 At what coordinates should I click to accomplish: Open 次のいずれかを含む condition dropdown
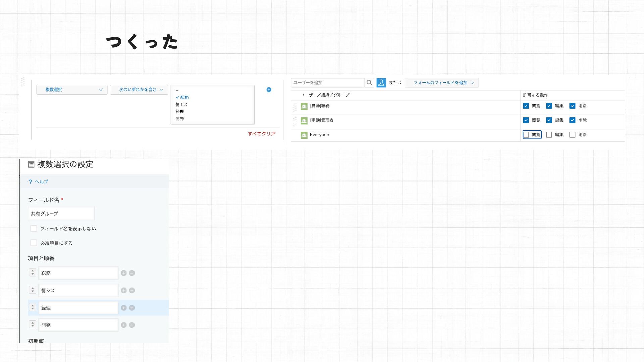click(139, 89)
